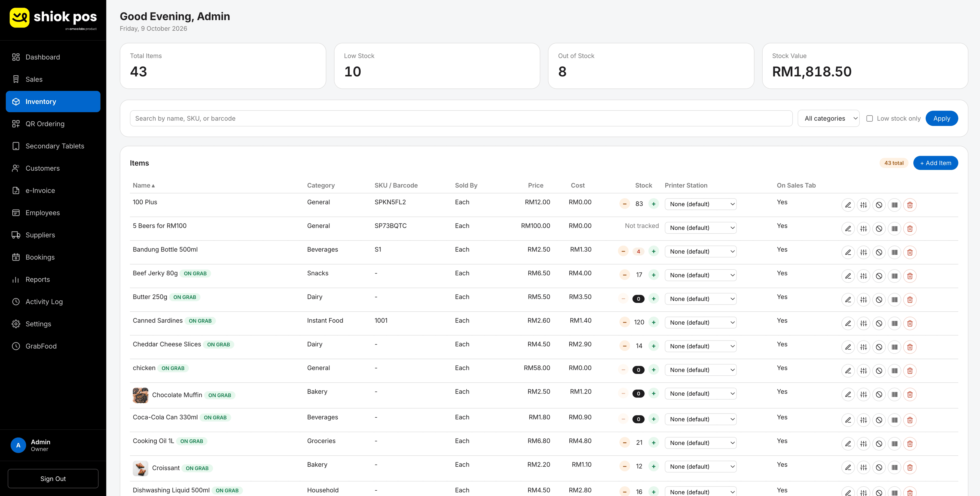This screenshot has height=496, width=980.
Task: Open Printer Station dropdown for Beef Jerky 80g
Action: (700, 275)
